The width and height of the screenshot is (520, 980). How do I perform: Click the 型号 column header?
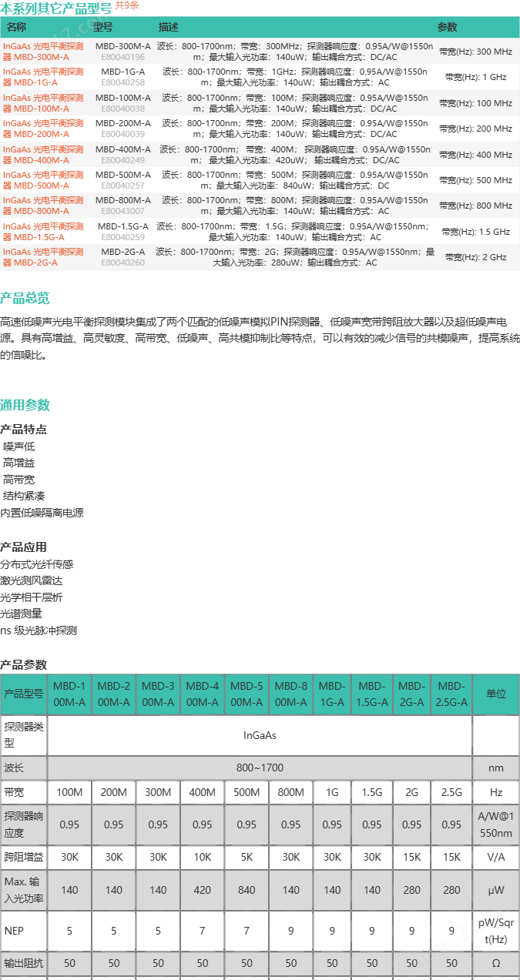pos(103,27)
